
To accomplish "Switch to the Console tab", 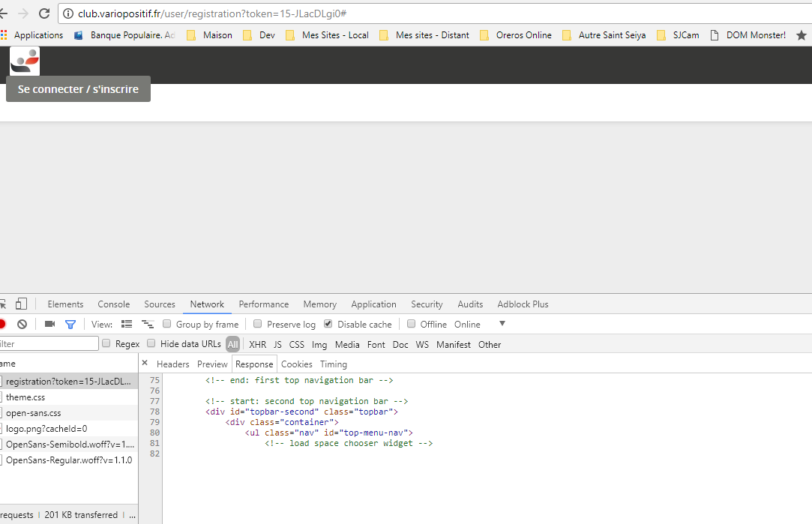I will coord(113,304).
